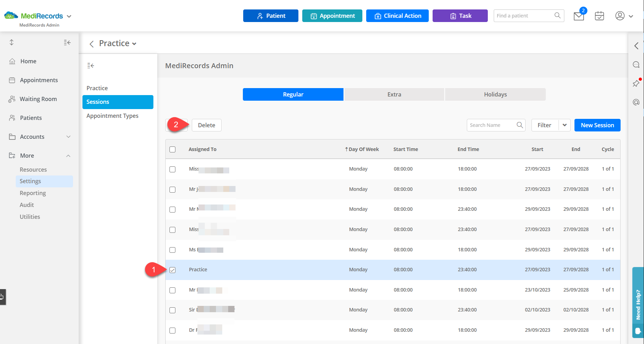The width and height of the screenshot is (644, 344).
Task: Go back using the Practice back arrow
Action: tap(92, 44)
